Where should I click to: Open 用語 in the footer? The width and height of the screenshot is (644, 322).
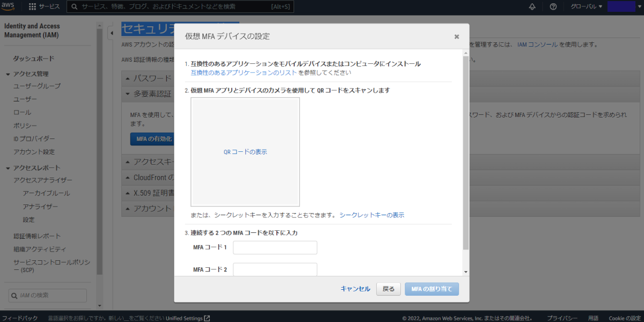point(593,318)
